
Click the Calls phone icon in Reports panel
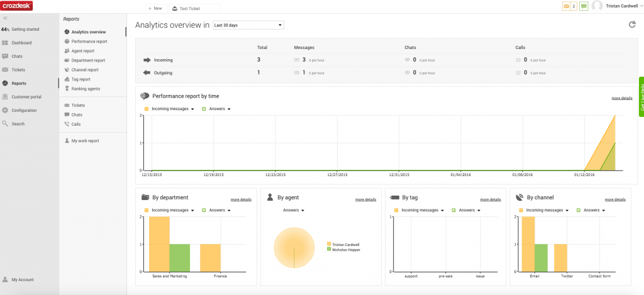click(67, 124)
